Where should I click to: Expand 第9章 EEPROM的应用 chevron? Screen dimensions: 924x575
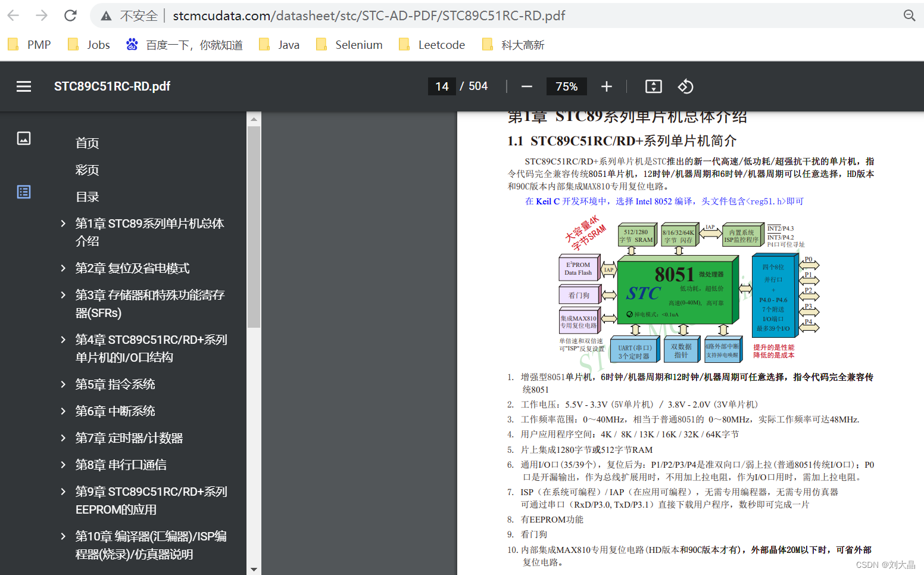(x=63, y=492)
